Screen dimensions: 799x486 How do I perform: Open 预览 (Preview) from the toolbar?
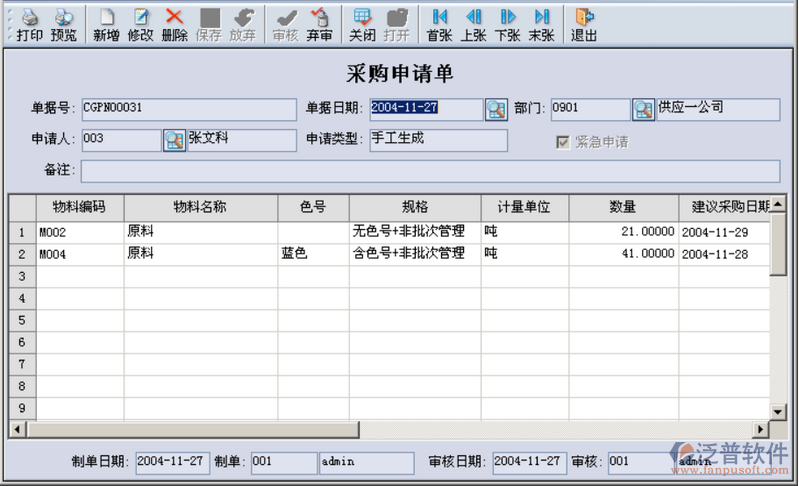pos(63,18)
